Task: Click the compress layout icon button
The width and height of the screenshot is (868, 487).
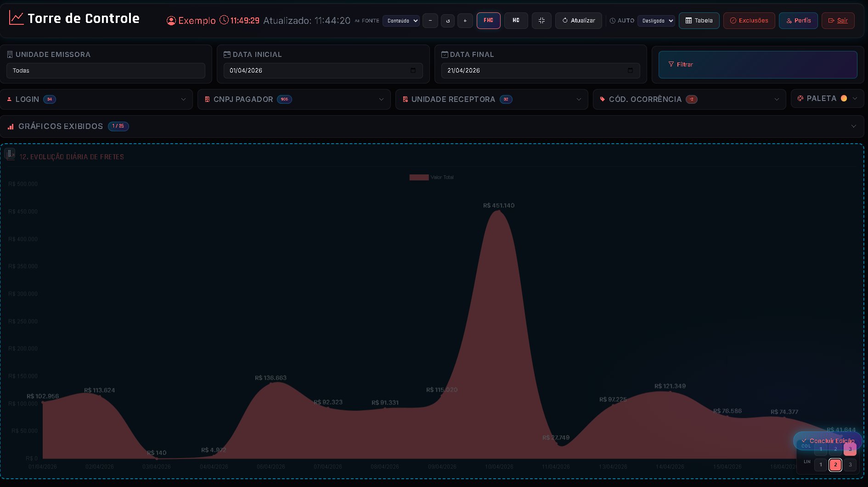Action: 541,21
